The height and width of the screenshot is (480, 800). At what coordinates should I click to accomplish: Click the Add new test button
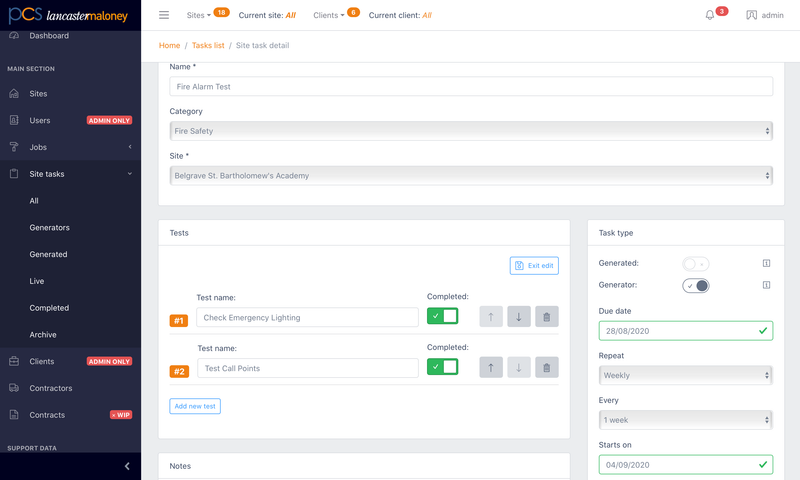(x=195, y=406)
